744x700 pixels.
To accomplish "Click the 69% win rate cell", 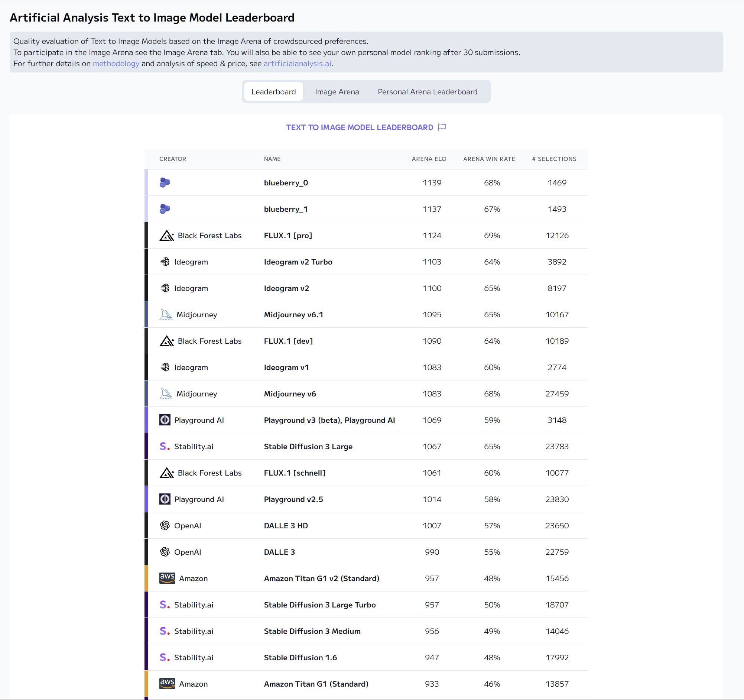I will pyautogui.click(x=492, y=236).
